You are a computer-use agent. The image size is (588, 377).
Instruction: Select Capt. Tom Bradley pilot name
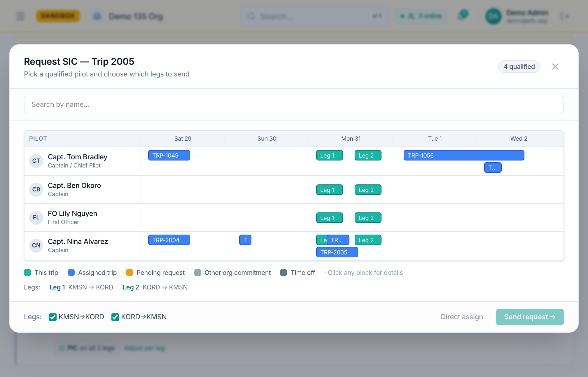click(78, 157)
